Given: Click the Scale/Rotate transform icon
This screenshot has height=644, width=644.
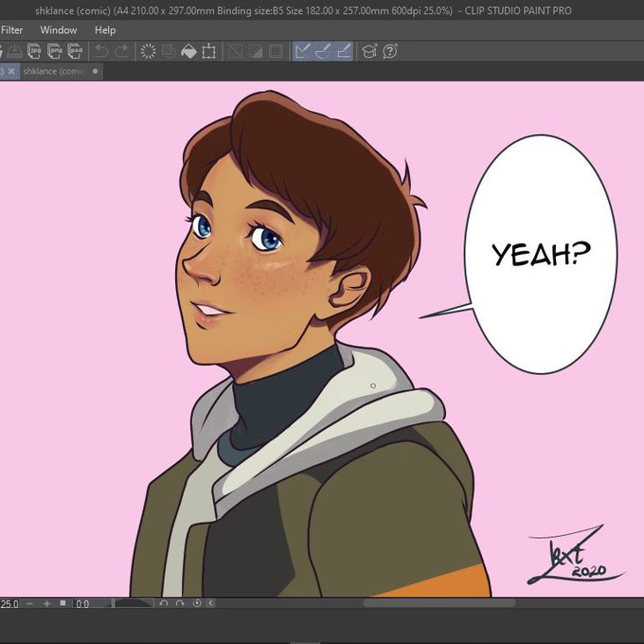Looking at the screenshot, I should (209, 51).
